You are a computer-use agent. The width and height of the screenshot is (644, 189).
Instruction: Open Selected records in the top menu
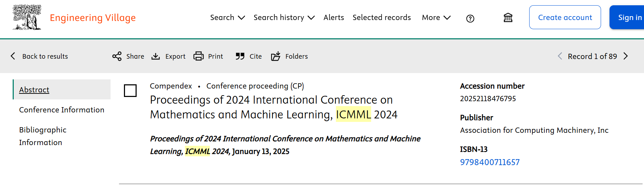[x=382, y=18]
